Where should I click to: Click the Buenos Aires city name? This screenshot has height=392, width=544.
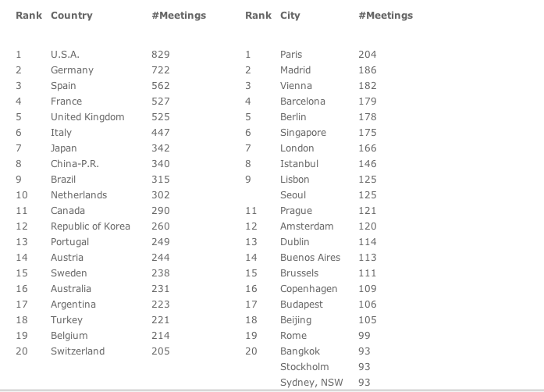pyautogui.click(x=310, y=258)
